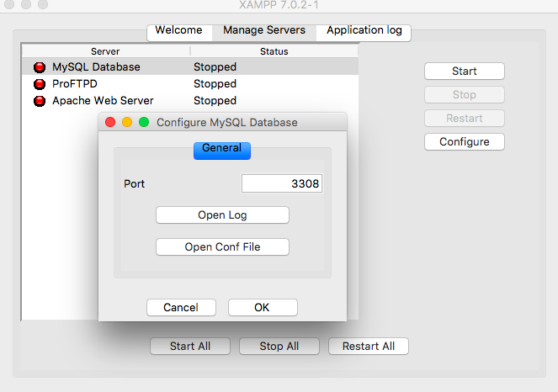The image size is (558, 392).
Task: Minimize the Configure MySQL Database dialog
Action: pos(127,122)
